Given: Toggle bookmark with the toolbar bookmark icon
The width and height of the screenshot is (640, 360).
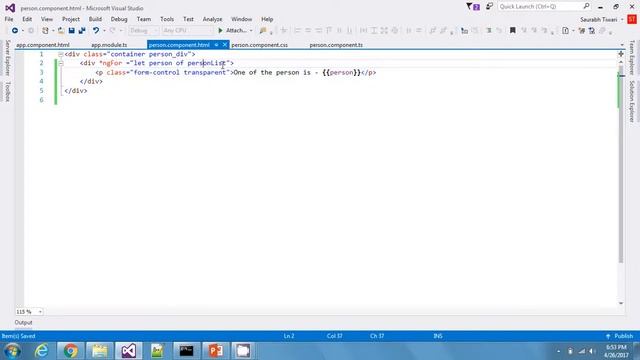Looking at the screenshot, I should (x=513, y=31).
